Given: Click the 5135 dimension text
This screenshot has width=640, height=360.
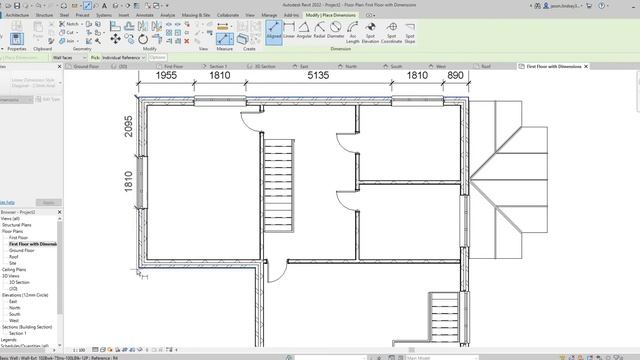Looking at the screenshot, I should (x=318, y=76).
